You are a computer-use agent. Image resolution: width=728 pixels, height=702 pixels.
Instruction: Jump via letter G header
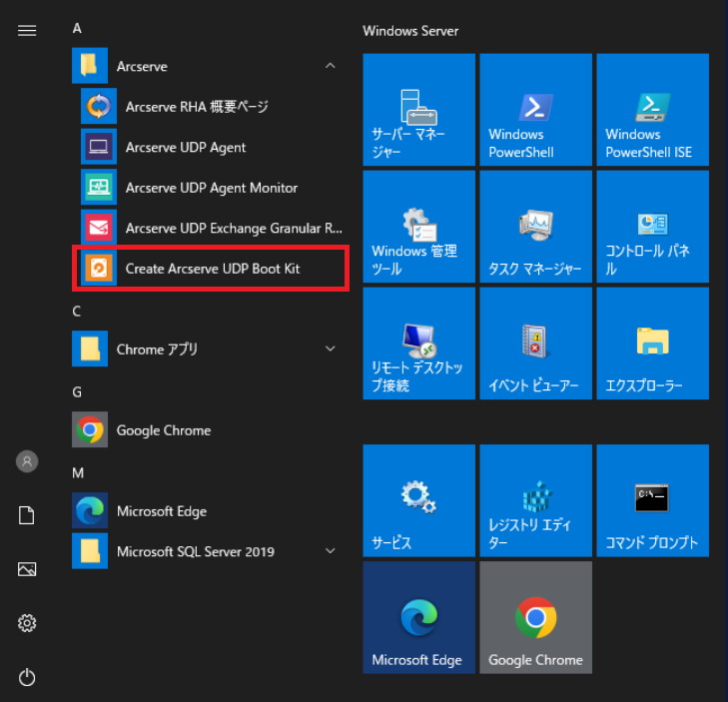[x=77, y=392]
